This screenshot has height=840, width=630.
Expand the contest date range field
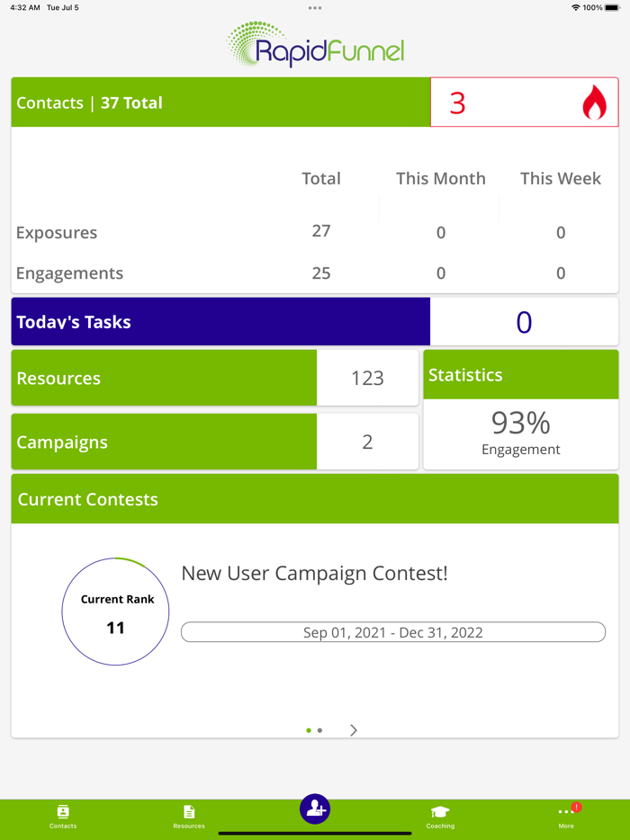(x=393, y=631)
